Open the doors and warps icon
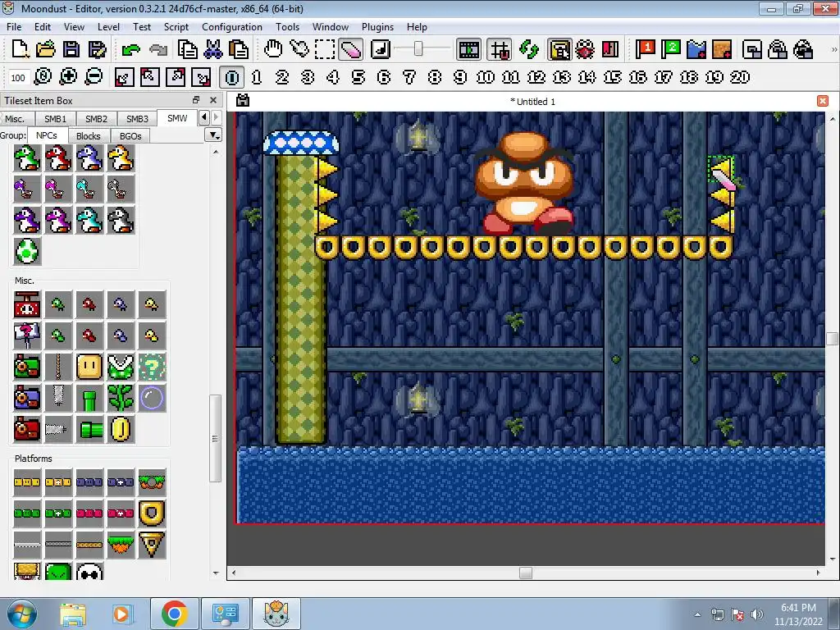 (x=610, y=49)
